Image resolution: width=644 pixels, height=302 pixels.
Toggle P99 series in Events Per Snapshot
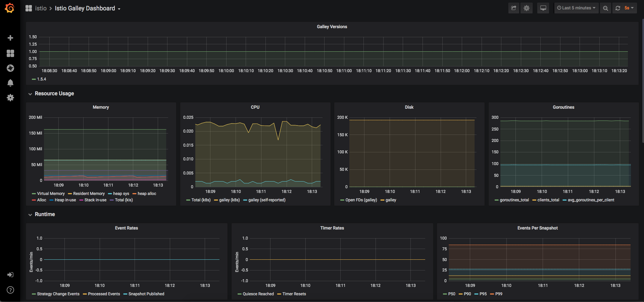[499, 294]
